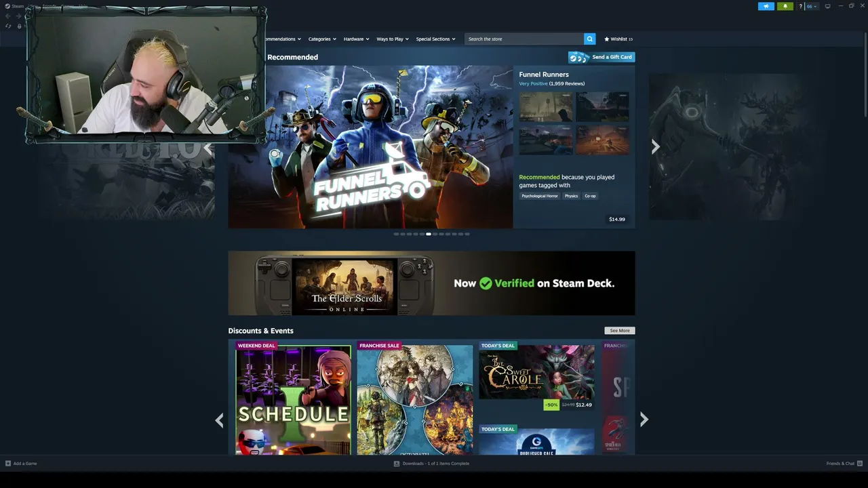View top-right Funnel Runners screenshot thumbnail

[603, 107]
